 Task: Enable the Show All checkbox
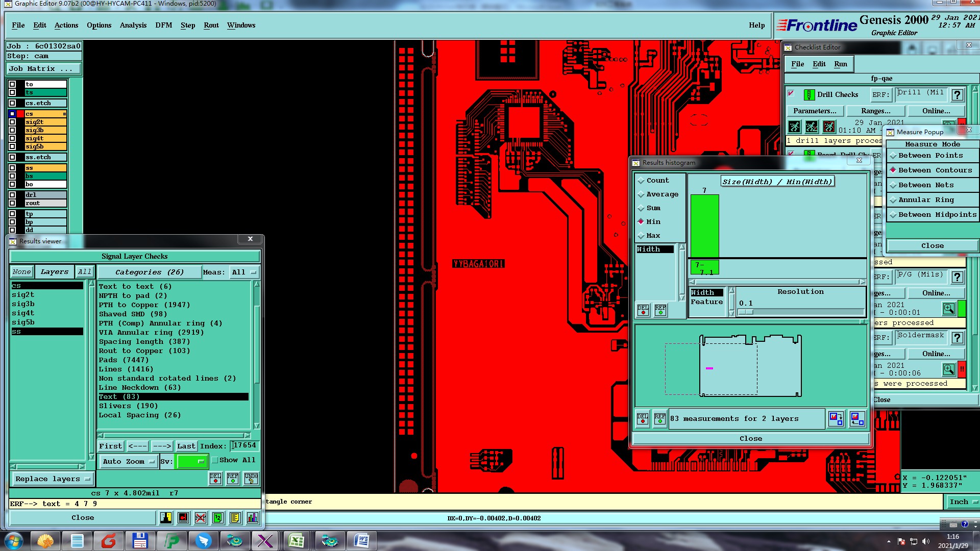(x=215, y=460)
